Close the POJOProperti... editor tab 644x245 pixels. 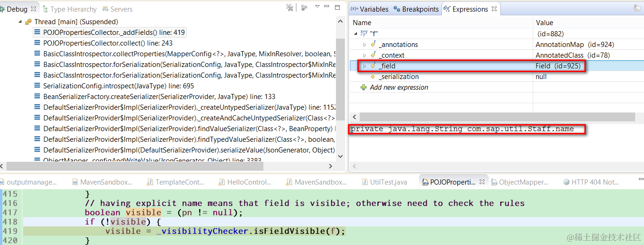point(482,182)
